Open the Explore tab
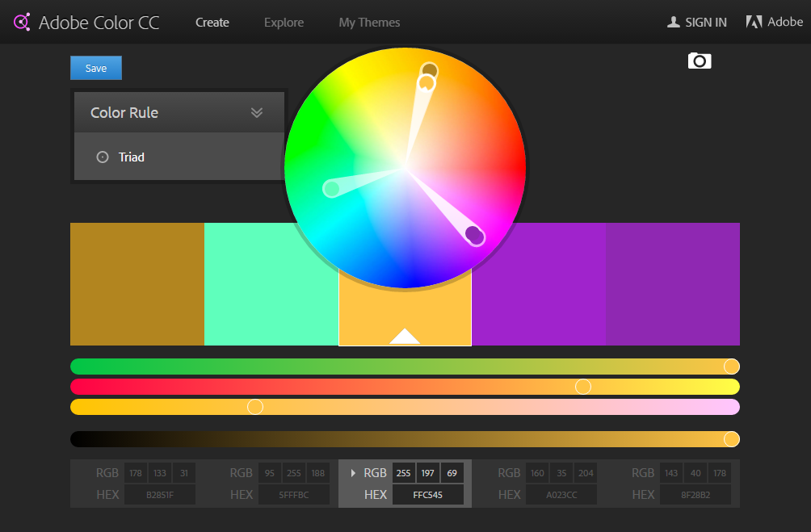Screen dimensions: 811x532 284,23
